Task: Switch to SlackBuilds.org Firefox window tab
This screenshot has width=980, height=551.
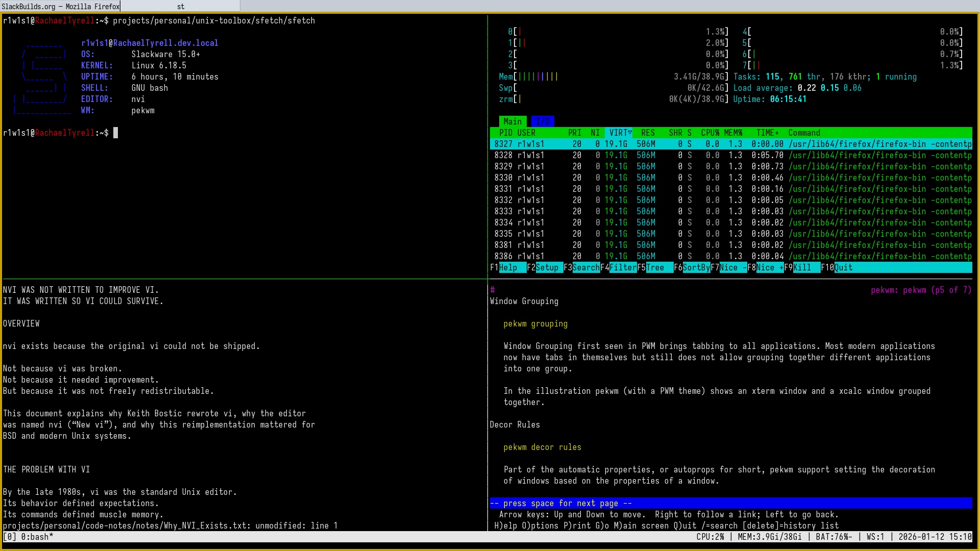Action: (60, 6)
